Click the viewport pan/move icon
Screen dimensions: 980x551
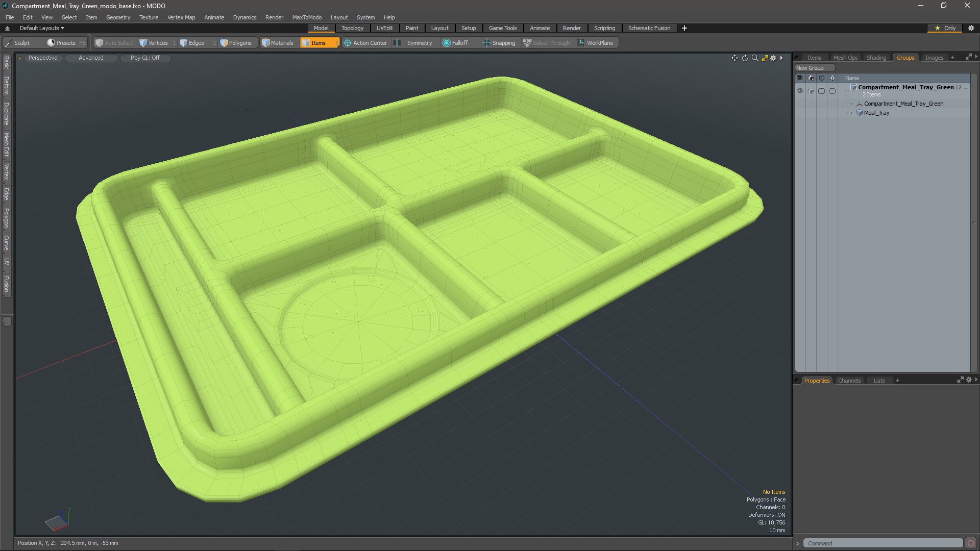[x=734, y=58]
